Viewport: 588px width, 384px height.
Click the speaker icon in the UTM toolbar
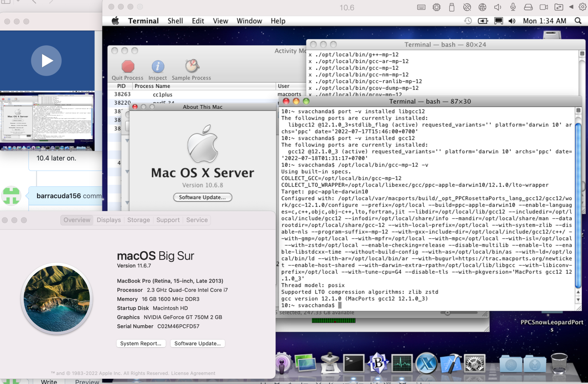click(x=497, y=7)
